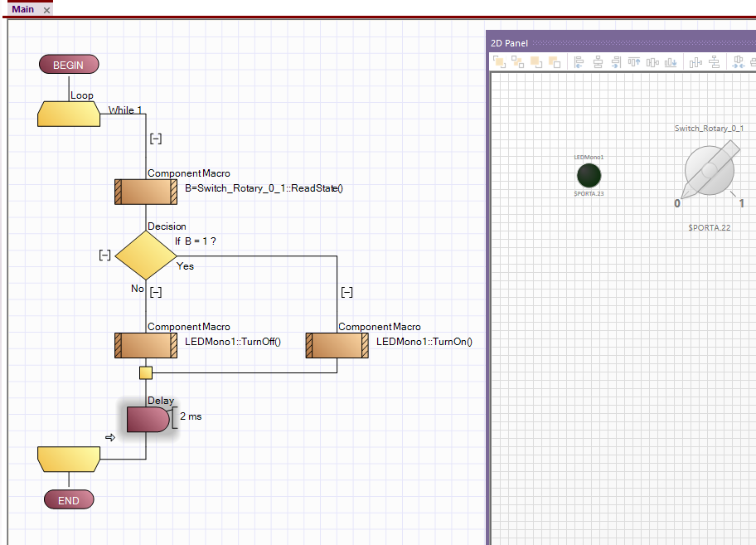Screen dimensions: 756x545
Task: Click the LEDMono1::TurnOn() label
Action: (424, 342)
